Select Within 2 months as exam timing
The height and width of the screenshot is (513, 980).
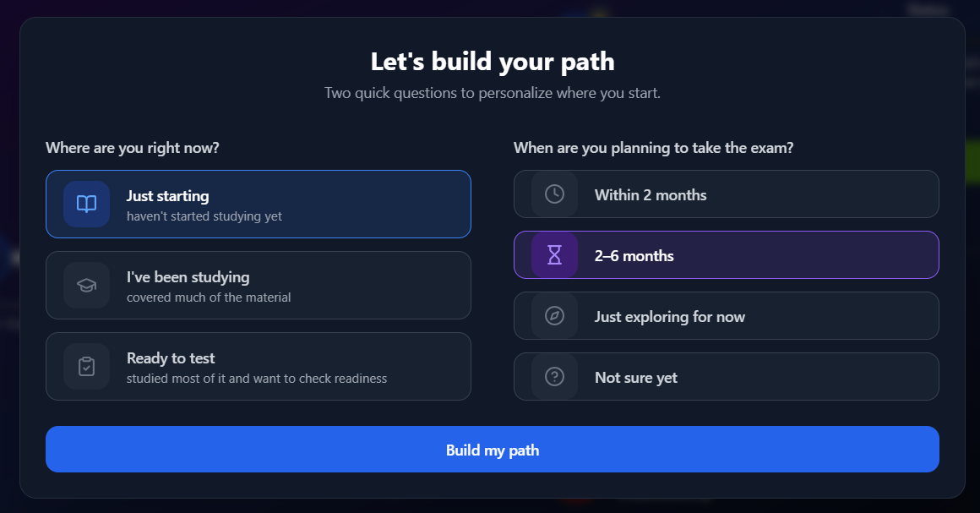click(727, 194)
